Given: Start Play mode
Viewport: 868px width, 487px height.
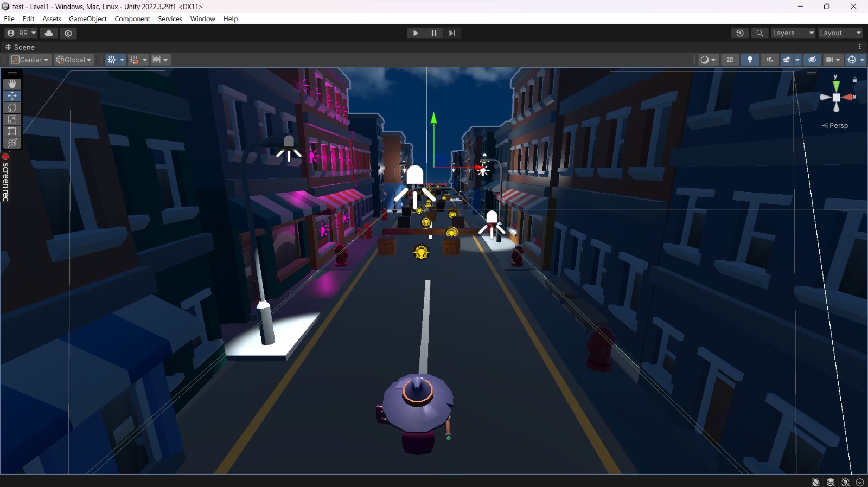Looking at the screenshot, I should click(416, 33).
